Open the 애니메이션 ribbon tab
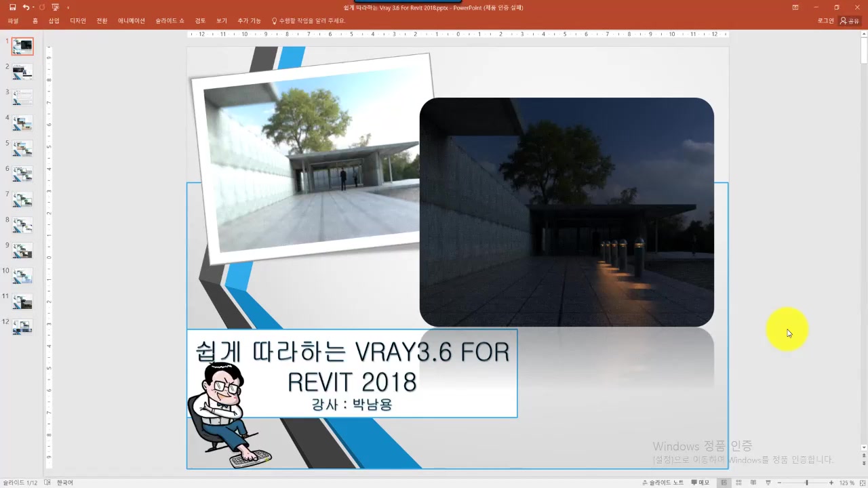Viewport: 868px width, 488px height. click(x=132, y=21)
